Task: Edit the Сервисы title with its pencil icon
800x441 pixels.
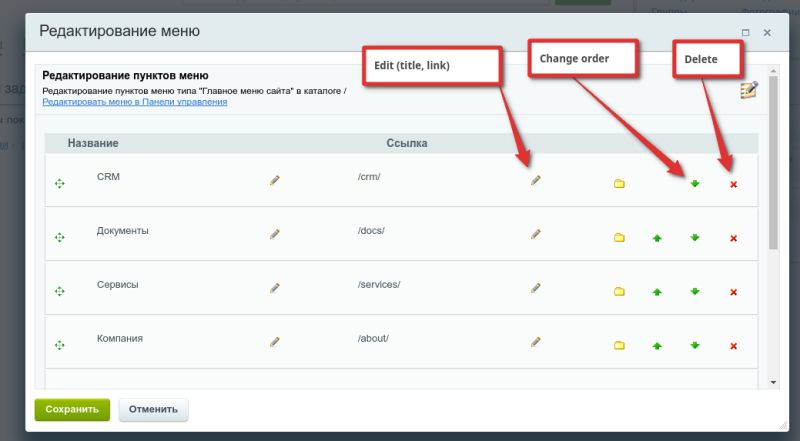Action: click(274, 288)
